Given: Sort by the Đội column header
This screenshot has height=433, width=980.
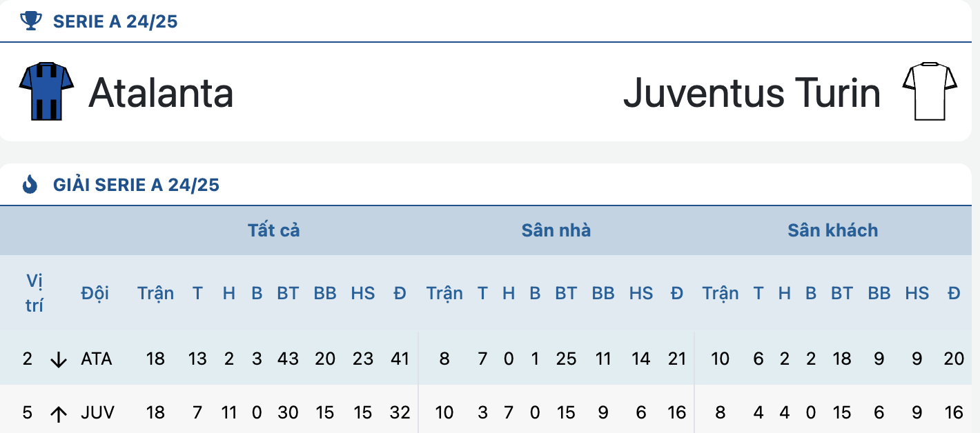Looking at the screenshot, I should pyautogui.click(x=95, y=293).
